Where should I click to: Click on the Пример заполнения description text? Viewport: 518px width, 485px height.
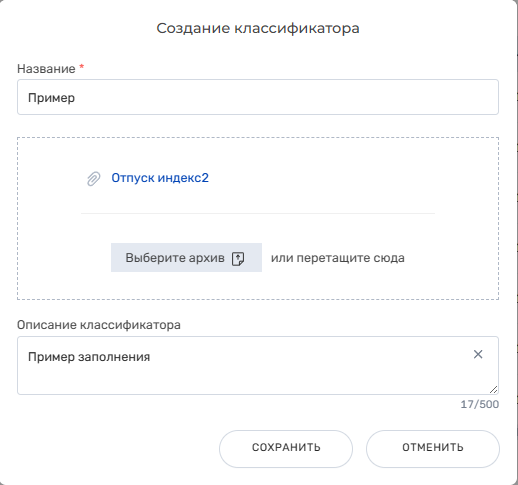click(89, 357)
